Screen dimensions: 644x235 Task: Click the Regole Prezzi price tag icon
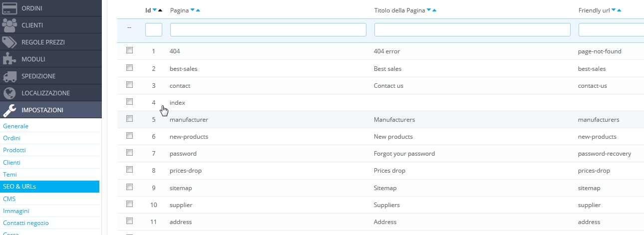click(9, 42)
